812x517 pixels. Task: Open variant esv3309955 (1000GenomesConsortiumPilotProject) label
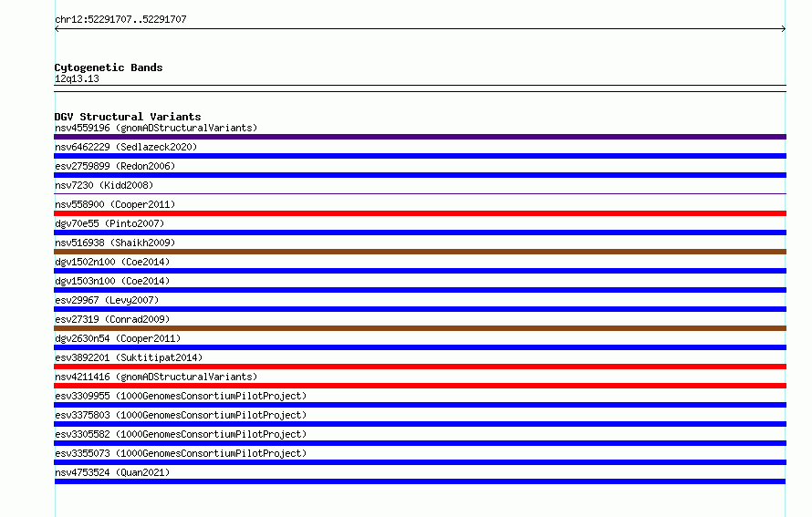(x=181, y=396)
